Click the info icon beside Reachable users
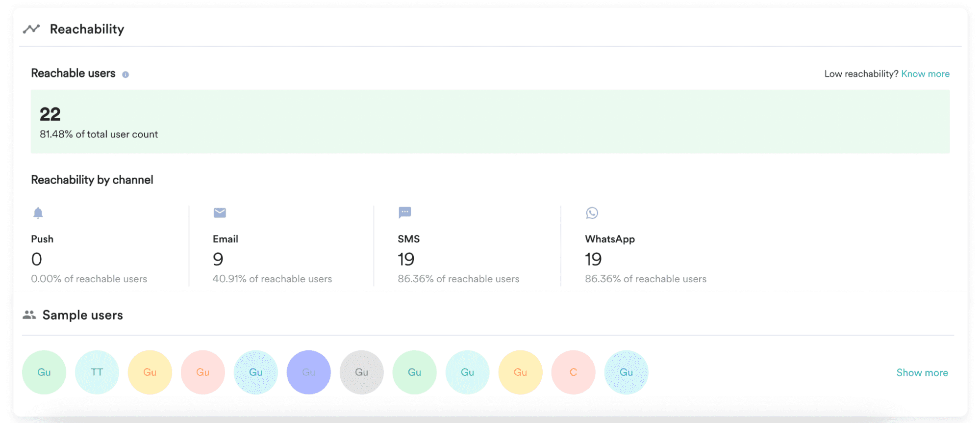The height and width of the screenshot is (423, 980). point(126,75)
